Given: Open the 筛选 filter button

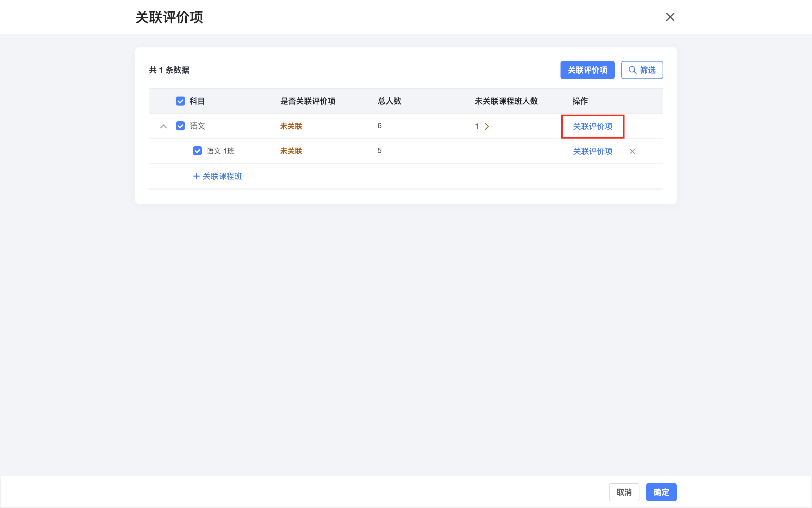Looking at the screenshot, I should pos(642,70).
